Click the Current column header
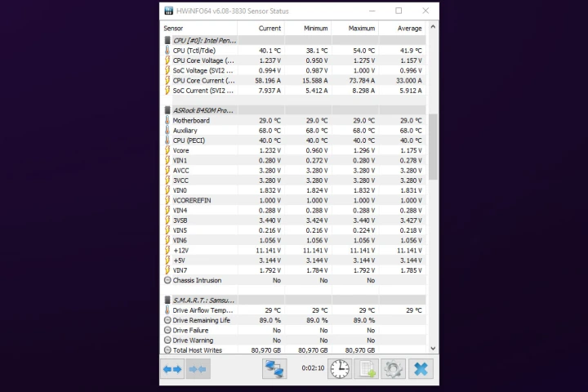The image size is (588, 392). coord(261,28)
